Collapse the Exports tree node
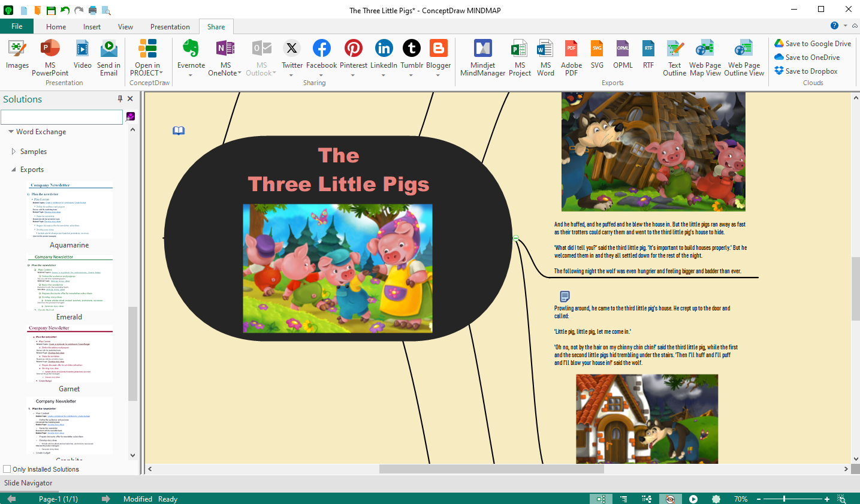 tap(14, 170)
